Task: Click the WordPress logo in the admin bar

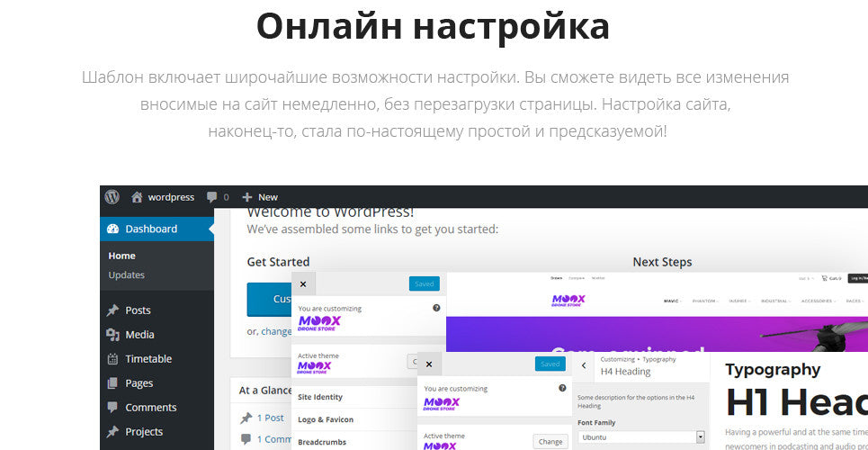Action: coord(112,197)
